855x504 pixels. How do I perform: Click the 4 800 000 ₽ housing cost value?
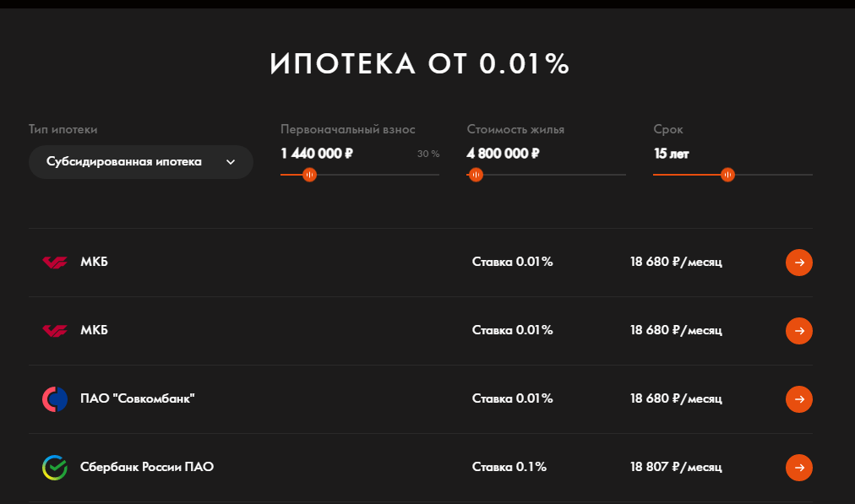(x=503, y=154)
